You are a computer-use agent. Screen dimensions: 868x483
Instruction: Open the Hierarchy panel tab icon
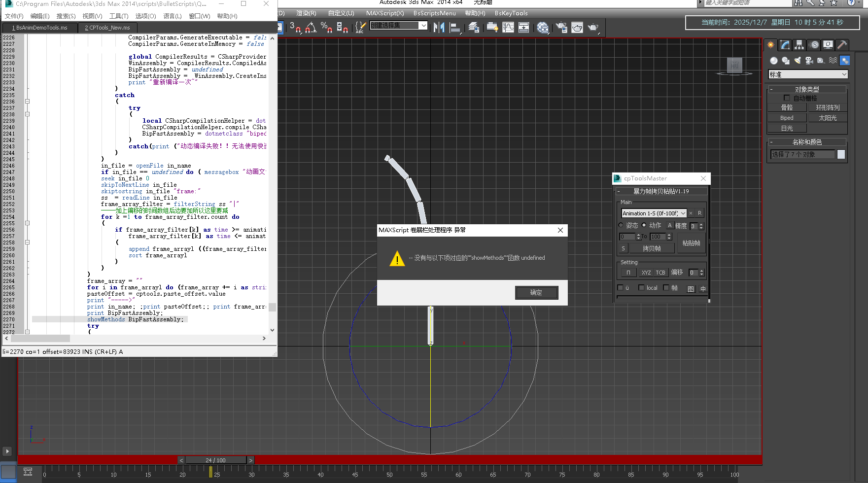coord(799,45)
